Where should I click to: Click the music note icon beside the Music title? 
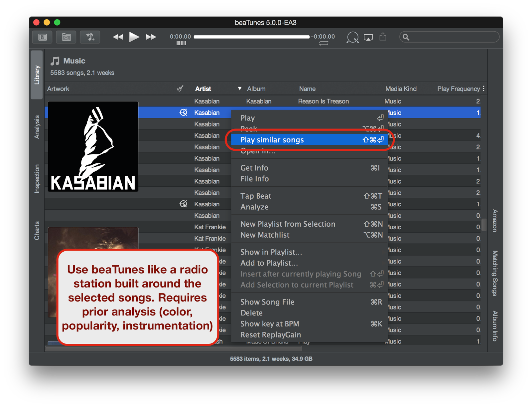click(x=55, y=61)
